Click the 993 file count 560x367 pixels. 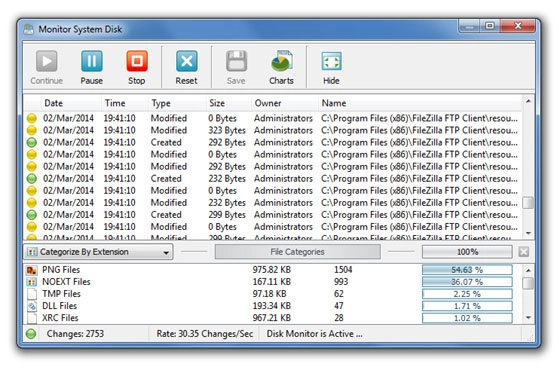(341, 282)
